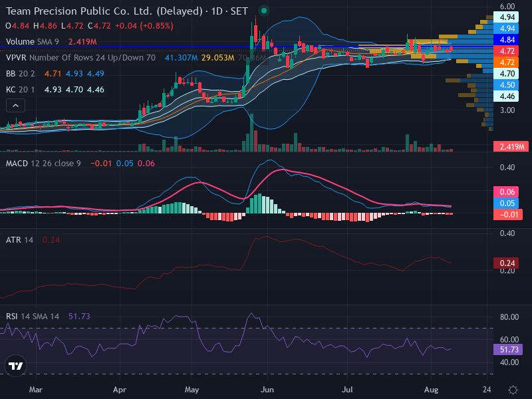
Task: Open the MACD 12 26 indicator label
Action: coord(43,163)
